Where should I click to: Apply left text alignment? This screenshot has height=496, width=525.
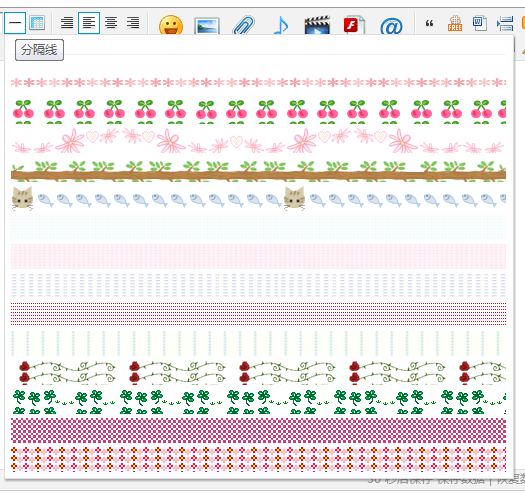coord(89,23)
